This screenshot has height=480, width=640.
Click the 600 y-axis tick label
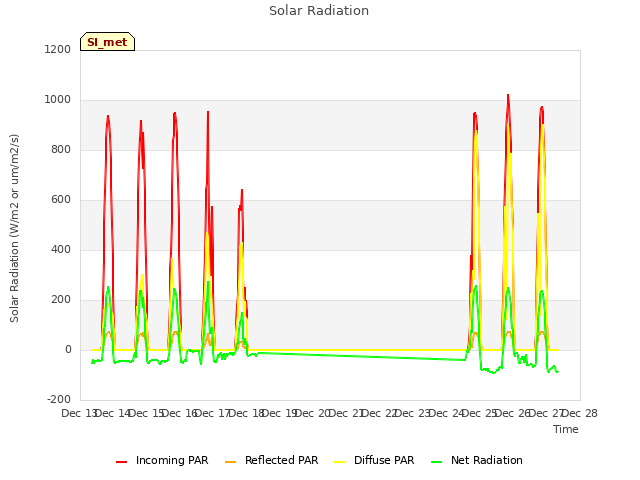click(61, 200)
